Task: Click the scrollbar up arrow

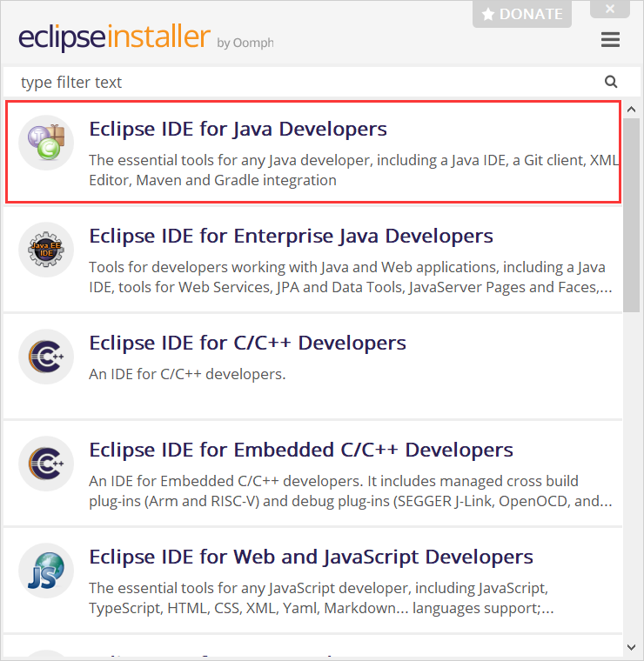Action: 631,110
